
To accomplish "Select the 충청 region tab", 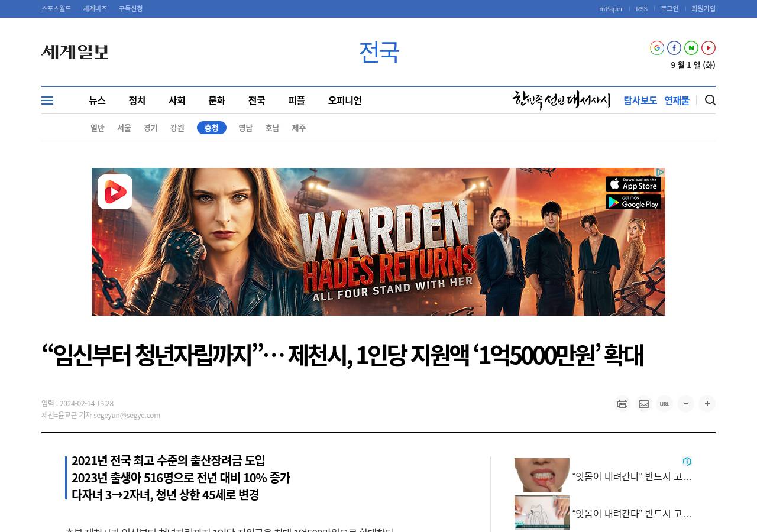I will pyautogui.click(x=212, y=128).
